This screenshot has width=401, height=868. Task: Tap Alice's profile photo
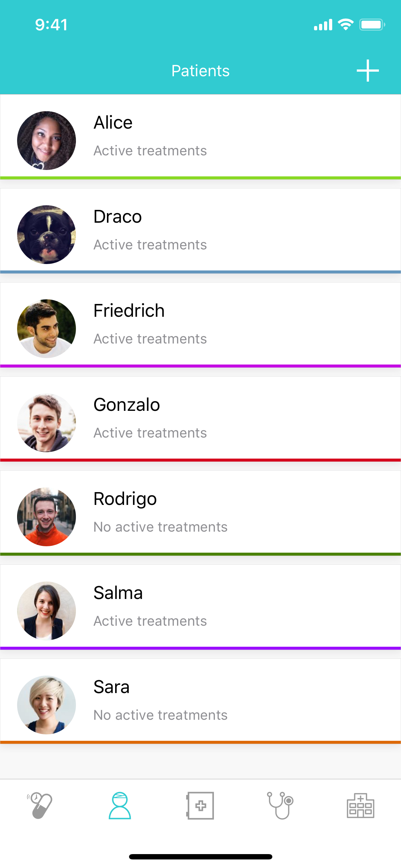point(47,140)
